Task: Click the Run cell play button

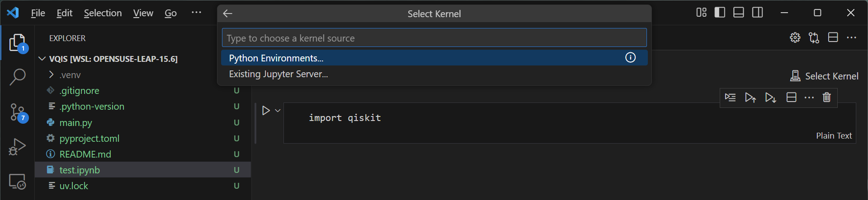Action: tap(266, 110)
